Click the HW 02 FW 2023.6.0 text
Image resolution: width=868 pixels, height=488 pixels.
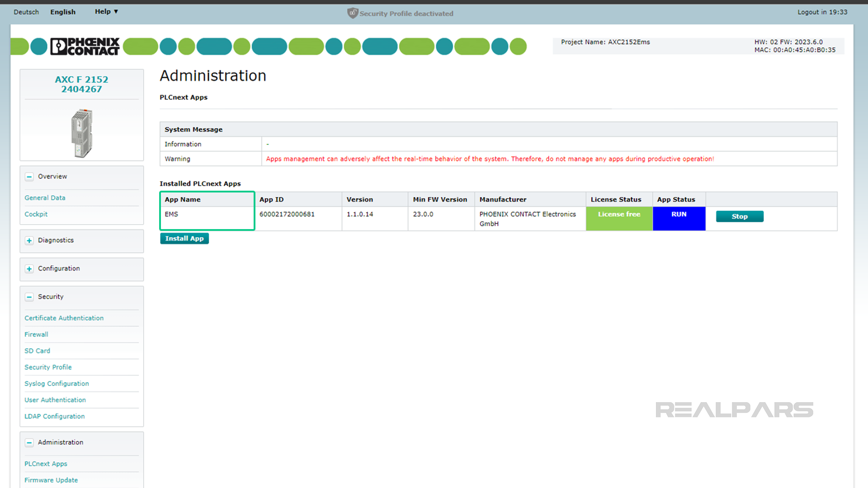[788, 42]
